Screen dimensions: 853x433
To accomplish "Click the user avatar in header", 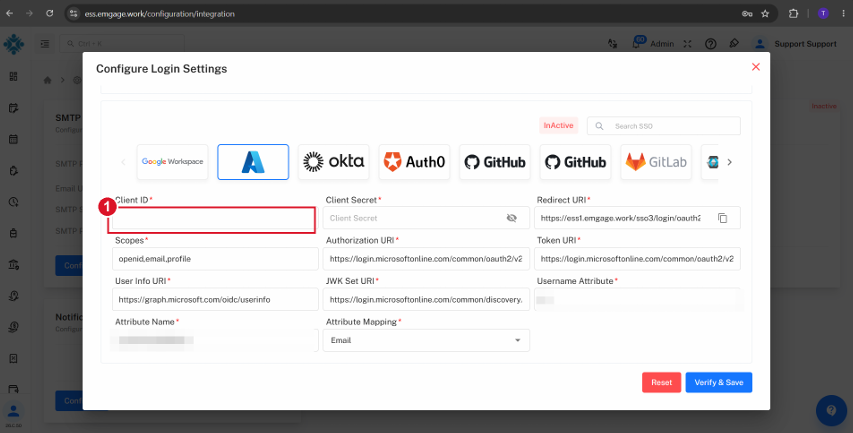I will (x=760, y=44).
